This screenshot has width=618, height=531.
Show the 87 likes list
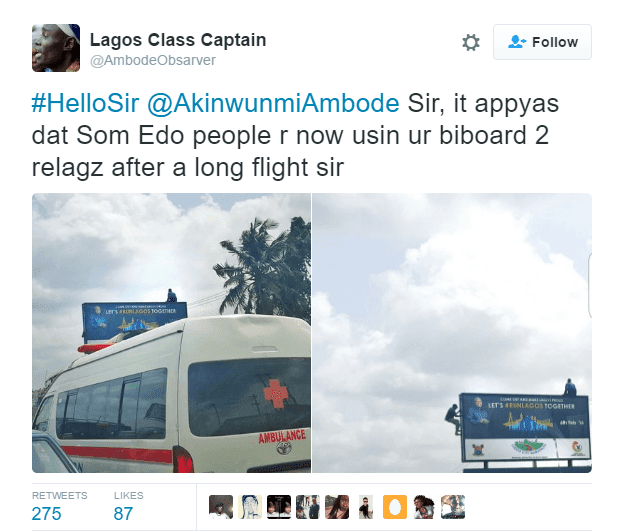(128, 507)
